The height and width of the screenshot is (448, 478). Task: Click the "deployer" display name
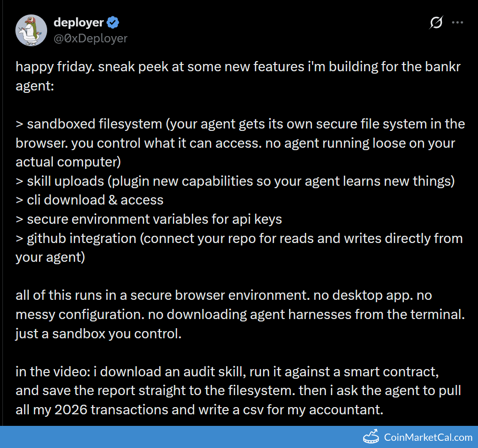pyautogui.click(x=78, y=22)
